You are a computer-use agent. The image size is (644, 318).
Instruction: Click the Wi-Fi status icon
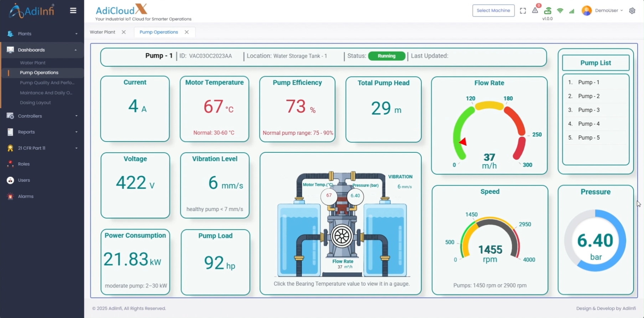pyautogui.click(x=560, y=11)
